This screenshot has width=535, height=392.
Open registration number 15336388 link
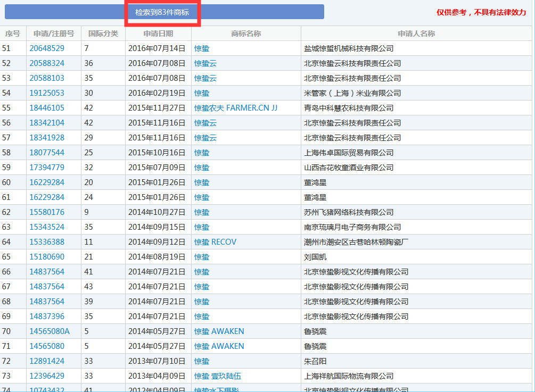[47, 242]
